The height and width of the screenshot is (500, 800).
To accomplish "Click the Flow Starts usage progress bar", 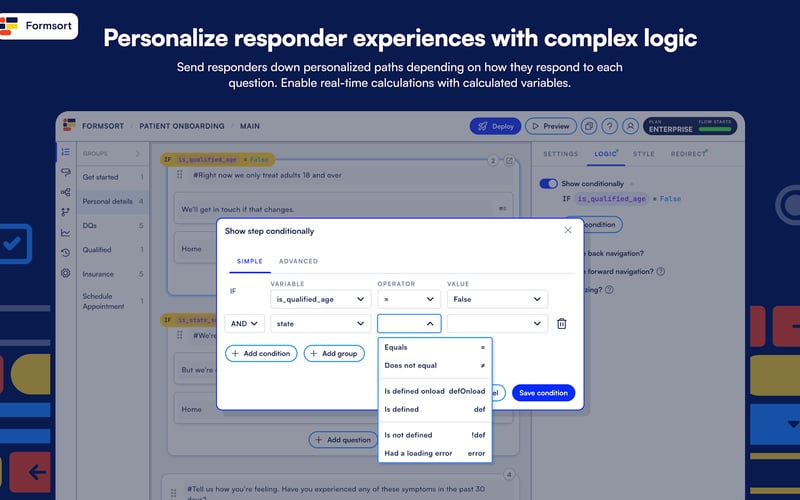I will point(715,129).
